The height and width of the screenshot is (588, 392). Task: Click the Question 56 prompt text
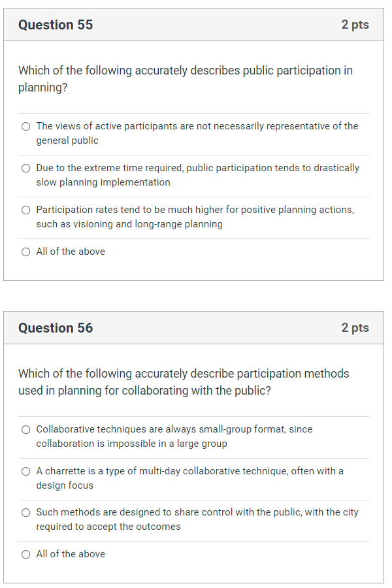click(x=184, y=382)
